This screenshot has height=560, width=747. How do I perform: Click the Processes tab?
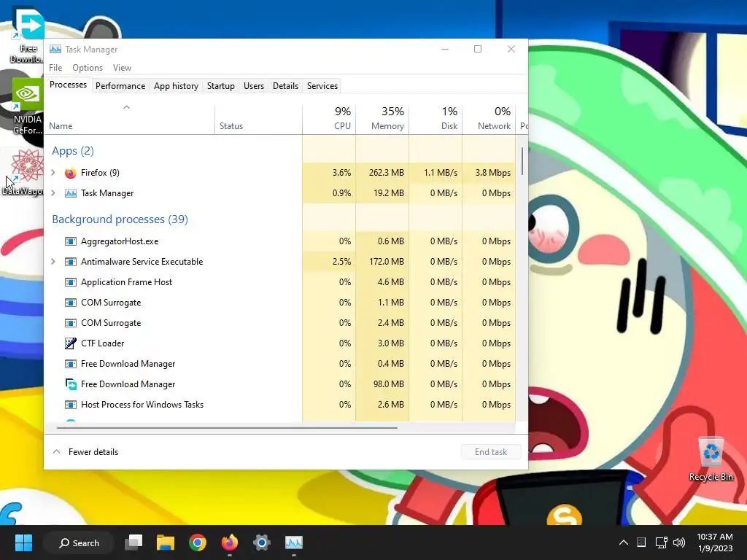coord(68,85)
